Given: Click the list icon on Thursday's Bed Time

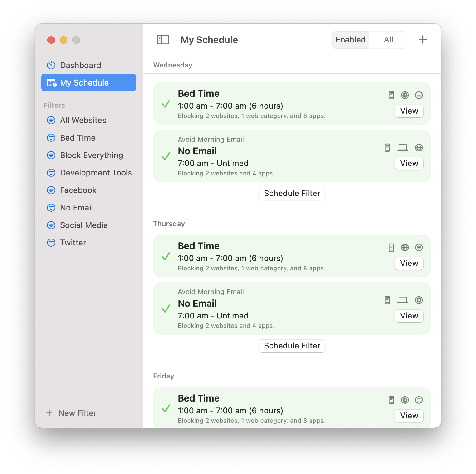Looking at the screenshot, I should point(419,248).
